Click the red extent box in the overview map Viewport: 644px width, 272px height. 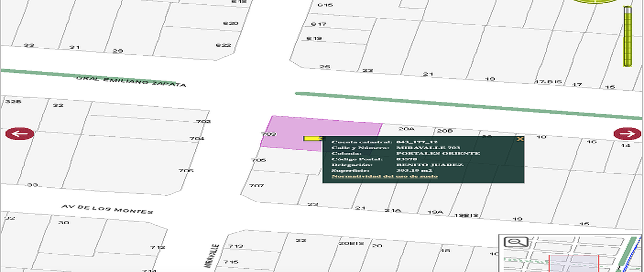573,263
